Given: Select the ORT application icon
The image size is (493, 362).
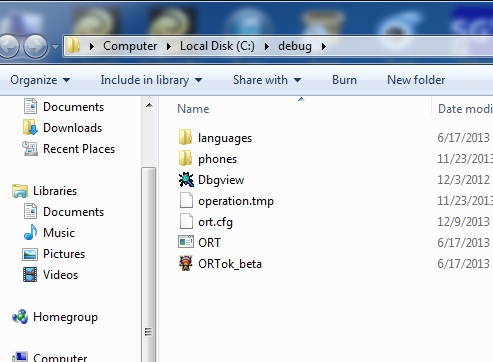Looking at the screenshot, I should (186, 242).
